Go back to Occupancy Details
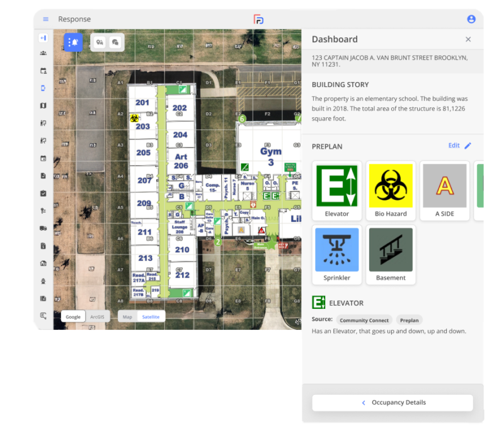Viewport: 504px width, 430px height. click(x=392, y=403)
